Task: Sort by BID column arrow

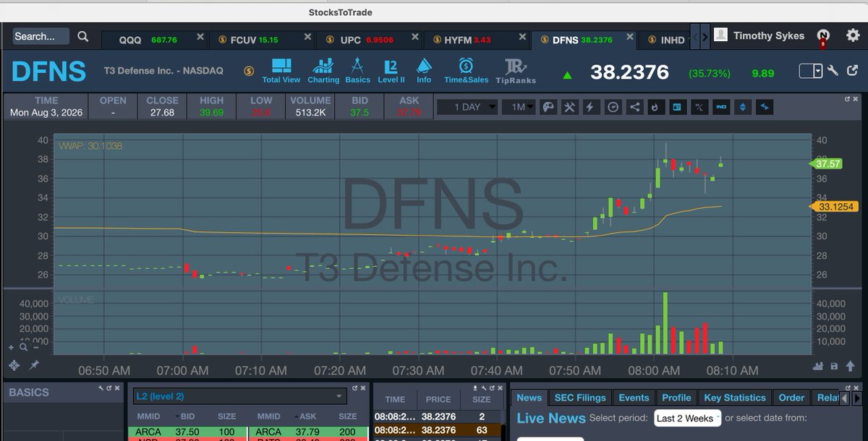Action: click(x=176, y=416)
